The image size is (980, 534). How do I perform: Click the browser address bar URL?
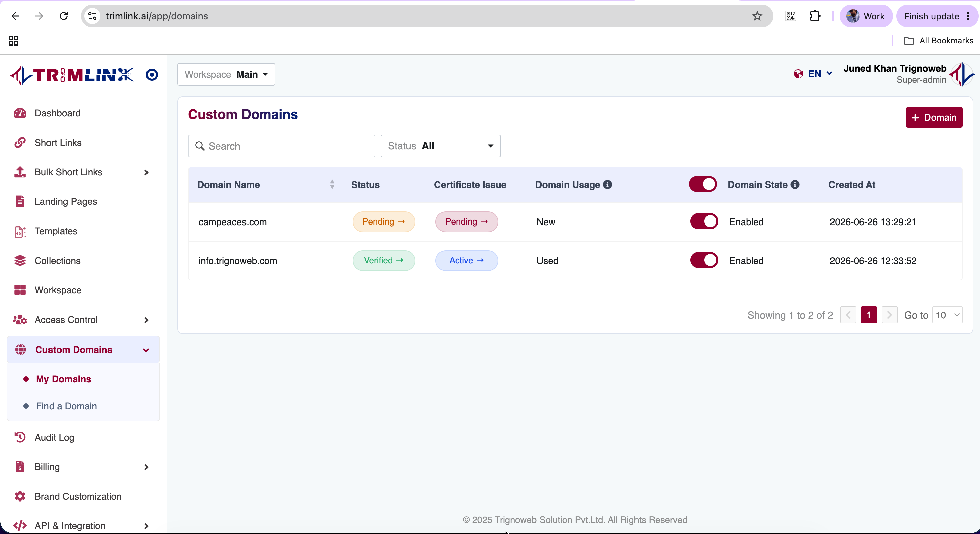[157, 16]
